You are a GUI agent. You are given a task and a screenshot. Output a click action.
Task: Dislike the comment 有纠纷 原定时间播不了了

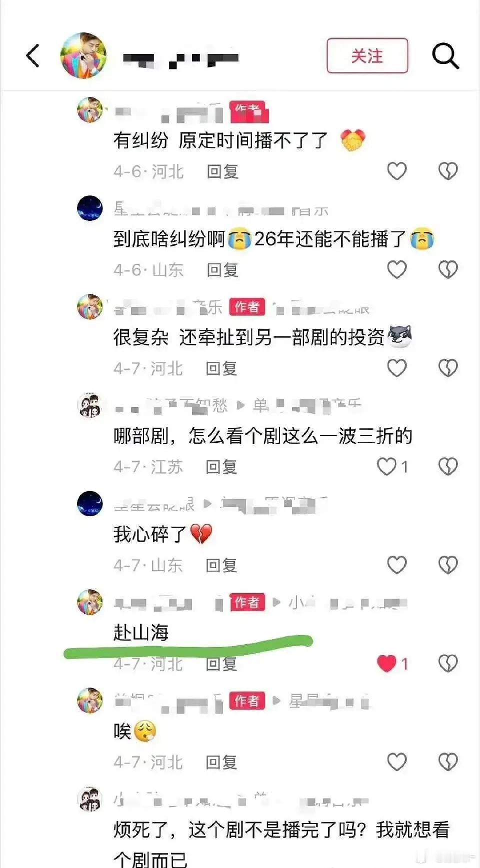click(448, 171)
